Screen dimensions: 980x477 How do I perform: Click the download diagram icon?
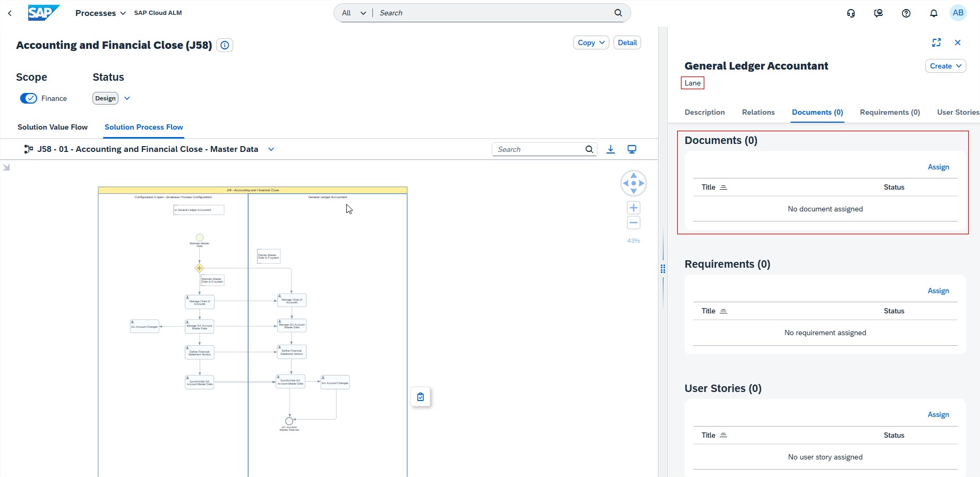610,149
